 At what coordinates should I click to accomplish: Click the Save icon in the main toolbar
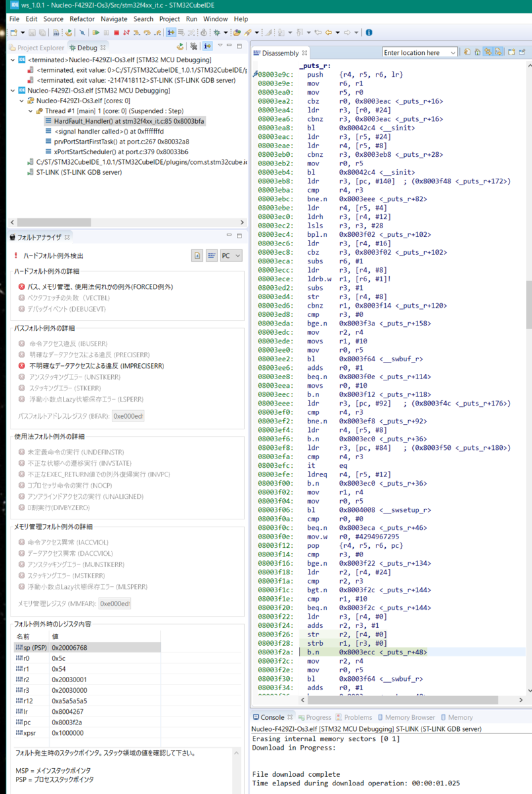(x=32, y=32)
